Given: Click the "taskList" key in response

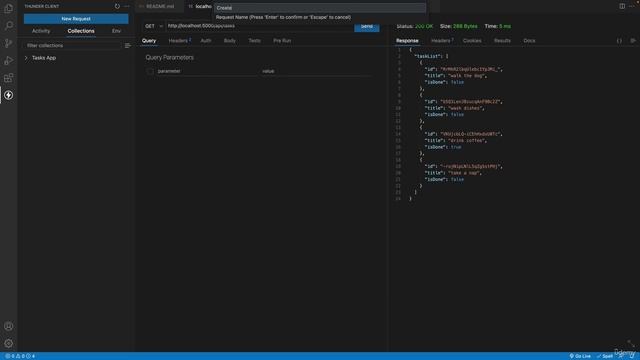Looking at the screenshot, I should (428, 56).
